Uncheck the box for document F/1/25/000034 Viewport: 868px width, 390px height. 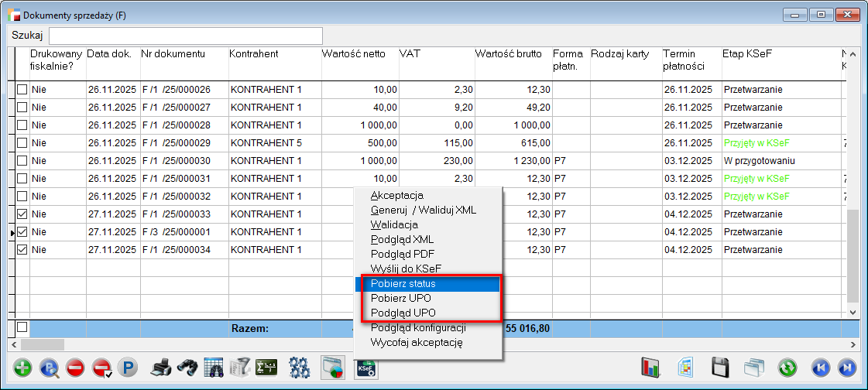coord(22,250)
